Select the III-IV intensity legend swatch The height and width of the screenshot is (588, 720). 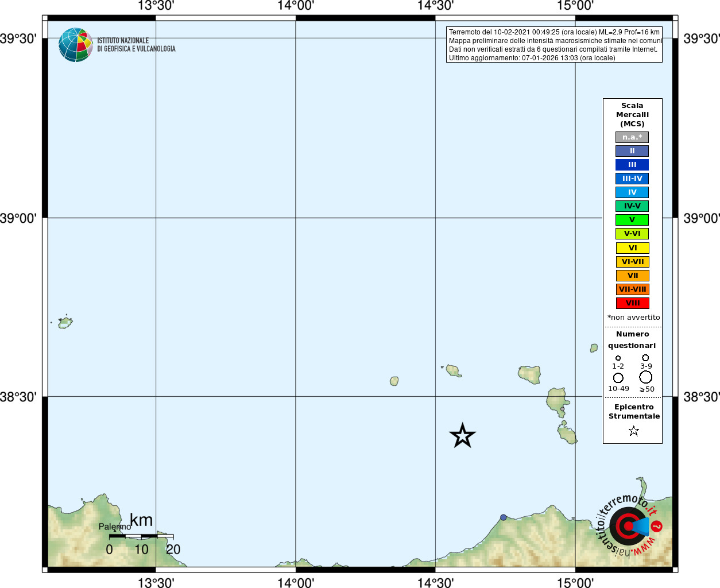point(632,179)
